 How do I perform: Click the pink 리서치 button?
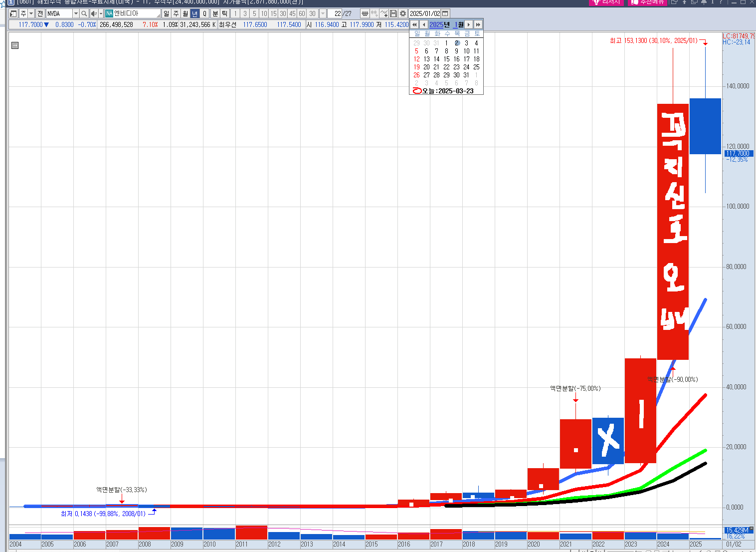pos(606,2)
